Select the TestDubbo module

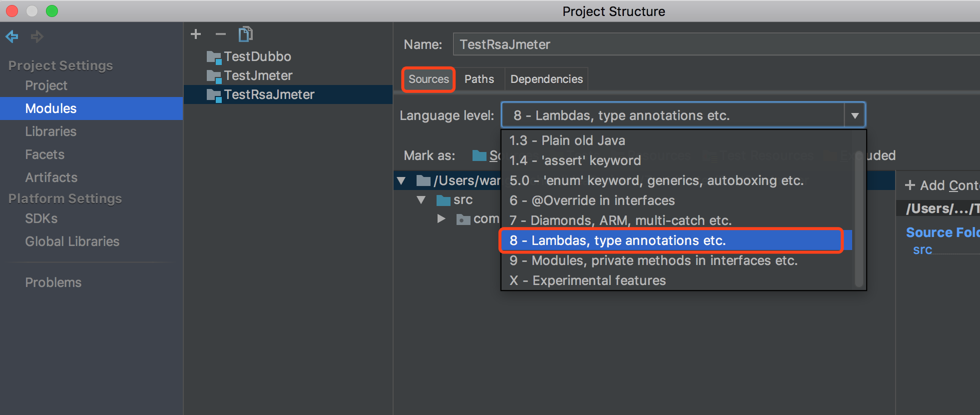click(257, 56)
